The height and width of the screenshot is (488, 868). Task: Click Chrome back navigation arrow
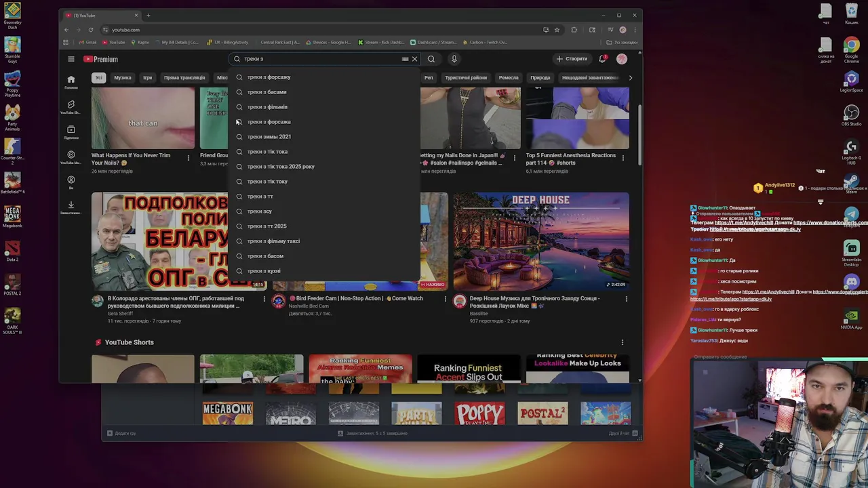[x=66, y=30]
